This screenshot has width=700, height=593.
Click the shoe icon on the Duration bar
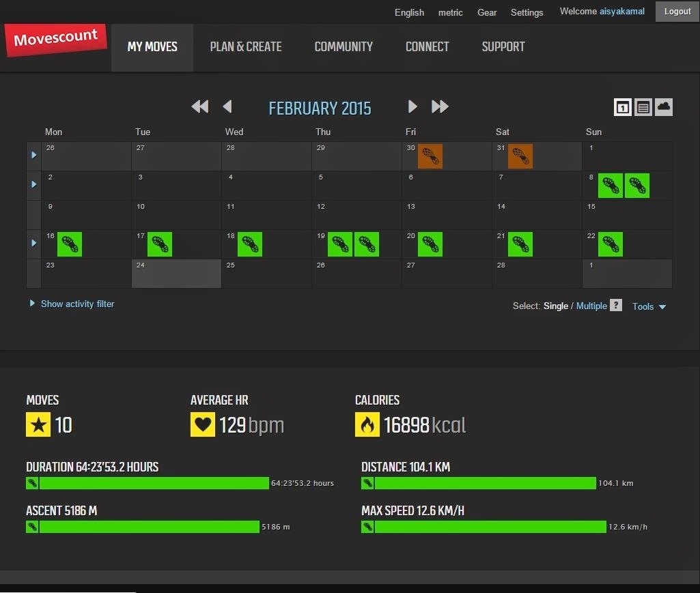[32, 483]
